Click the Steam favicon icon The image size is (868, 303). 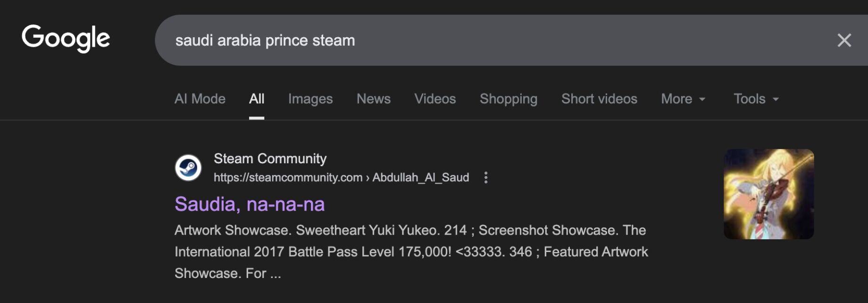188,168
